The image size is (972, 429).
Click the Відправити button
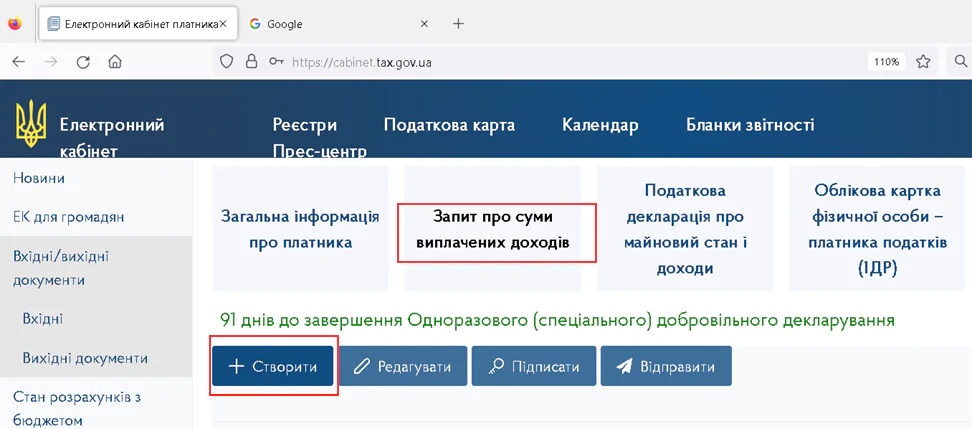point(666,367)
